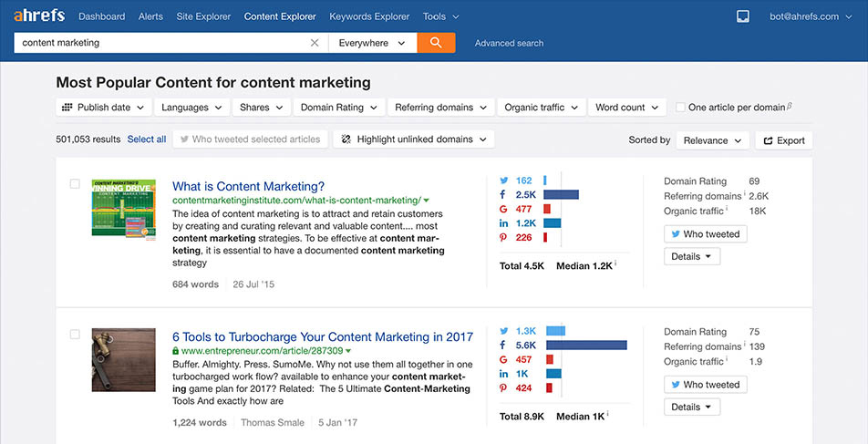Select the What is Content Marketing checkbox

coord(75,184)
